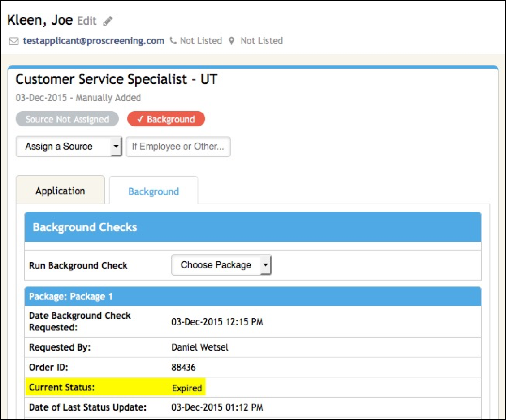506x420 pixels.
Task: Click the envelope icon before the applicant email
Action: (13, 40)
